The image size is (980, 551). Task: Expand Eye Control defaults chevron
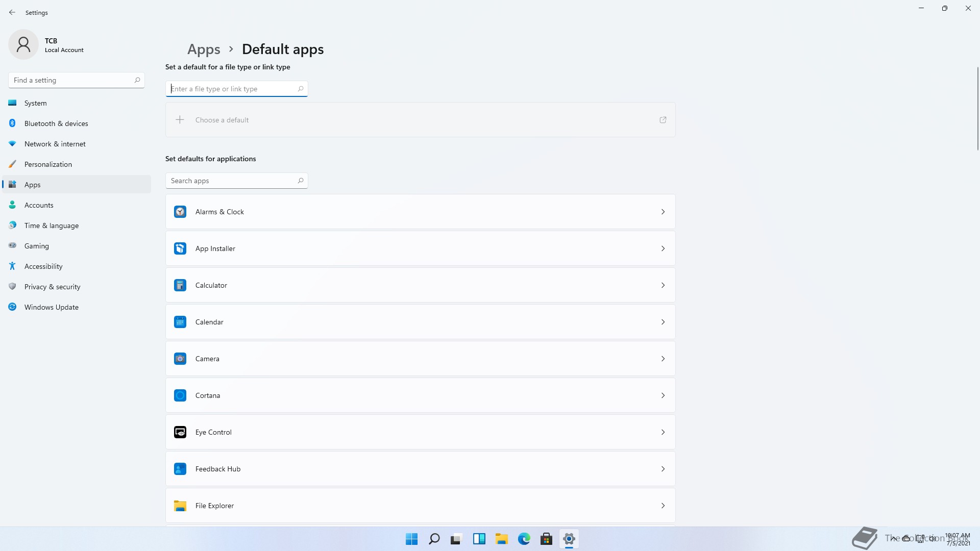[x=663, y=432]
